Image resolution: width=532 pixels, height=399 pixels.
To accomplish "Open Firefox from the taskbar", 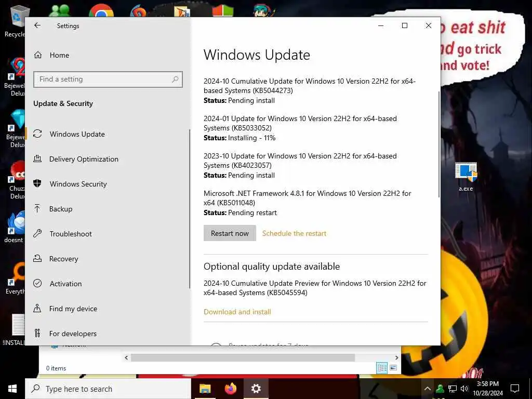I will click(231, 389).
